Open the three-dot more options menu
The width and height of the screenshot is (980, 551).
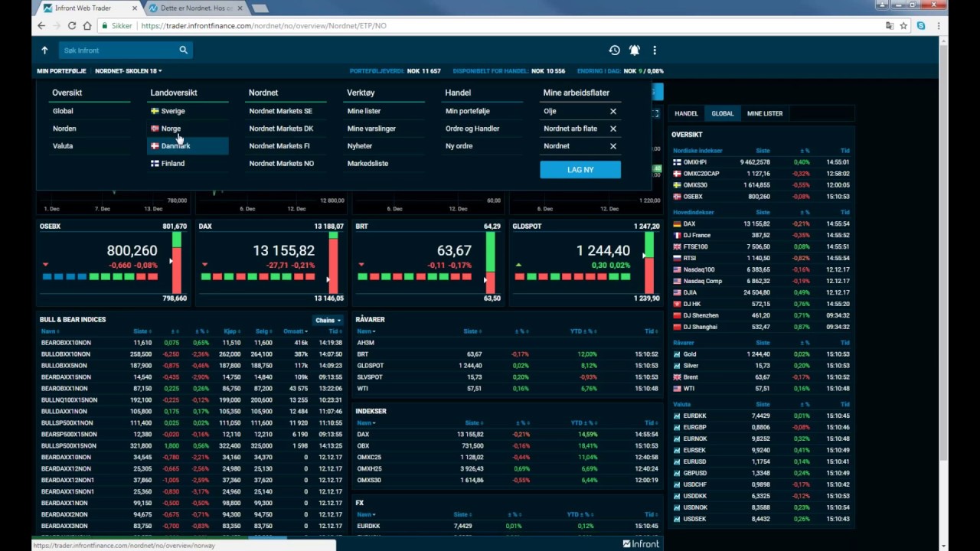point(655,51)
